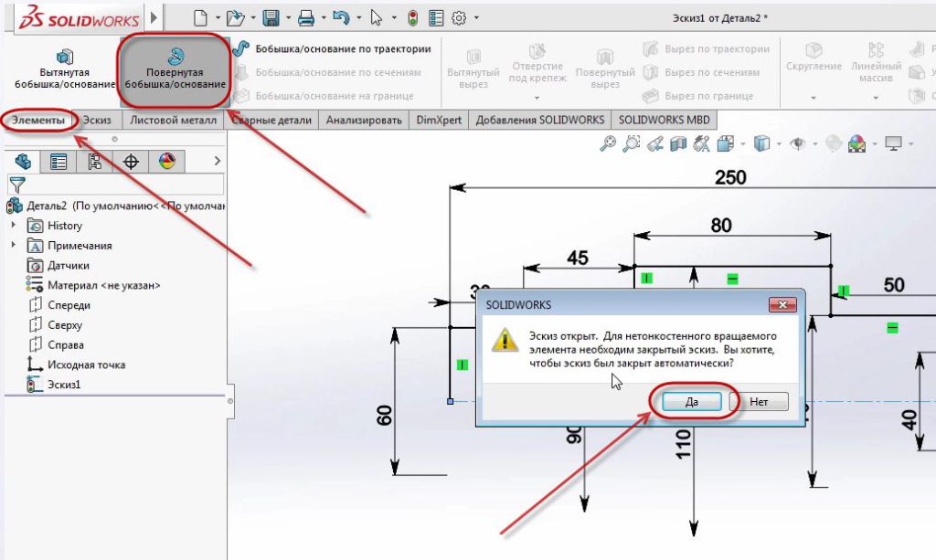Open the New document dropdown arrow
936x560 pixels.
[x=218, y=18]
